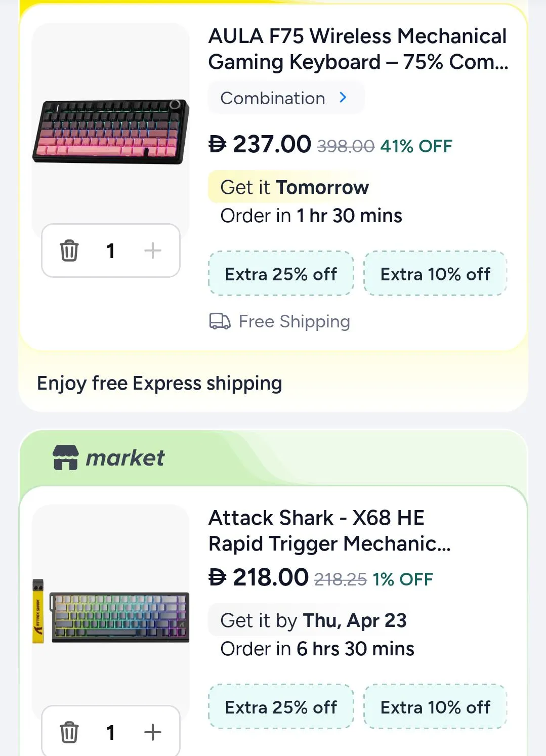This screenshot has height=756, width=546.
Task: Remove Attack Shark X68 HE from cart
Action: tap(69, 732)
